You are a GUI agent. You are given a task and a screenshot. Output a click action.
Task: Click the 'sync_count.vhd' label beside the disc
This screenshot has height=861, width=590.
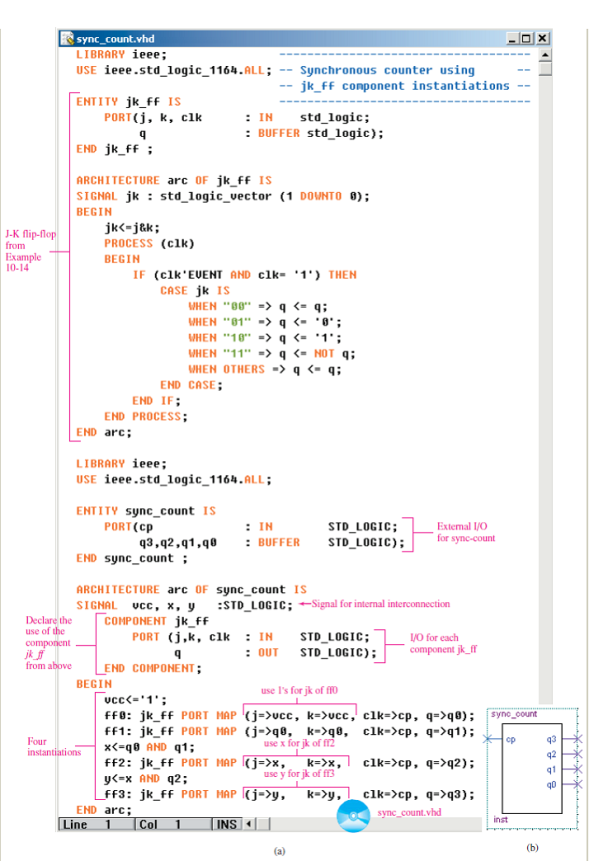[x=409, y=812]
